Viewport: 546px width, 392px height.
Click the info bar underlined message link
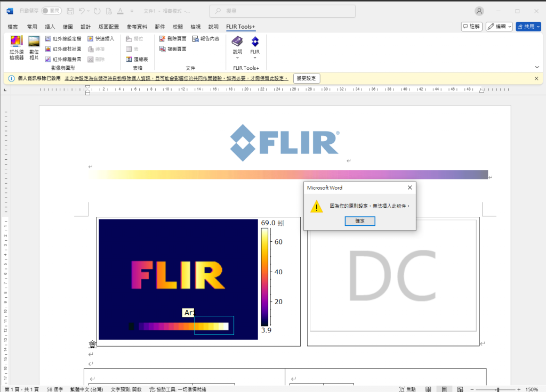coord(176,79)
